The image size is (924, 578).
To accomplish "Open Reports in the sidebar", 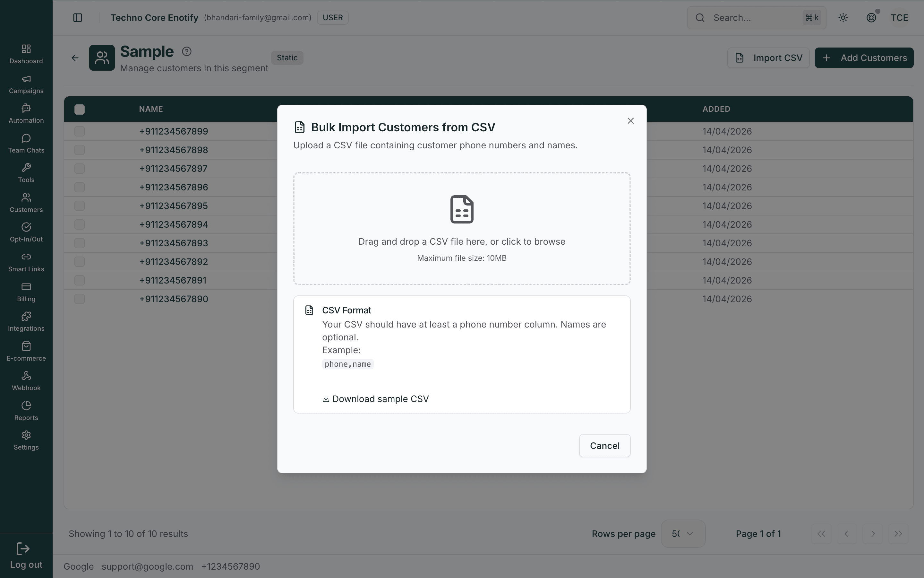I will [x=26, y=411].
